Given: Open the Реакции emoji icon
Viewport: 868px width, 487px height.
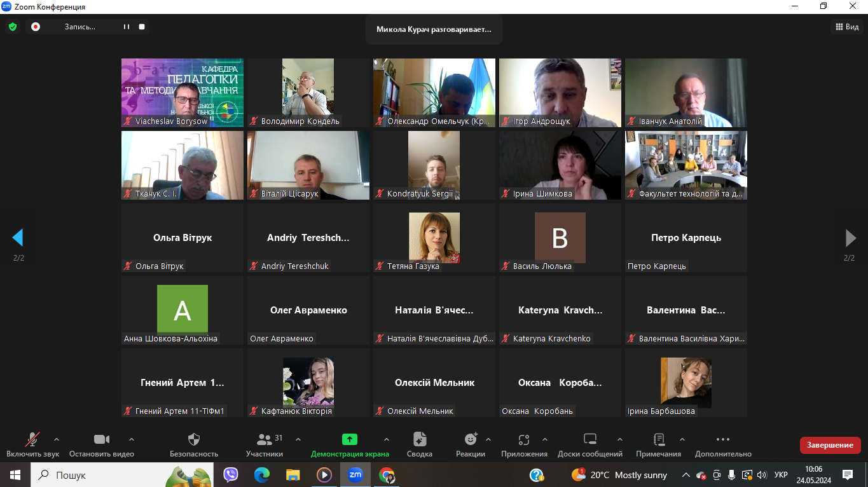Looking at the screenshot, I should [x=471, y=439].
